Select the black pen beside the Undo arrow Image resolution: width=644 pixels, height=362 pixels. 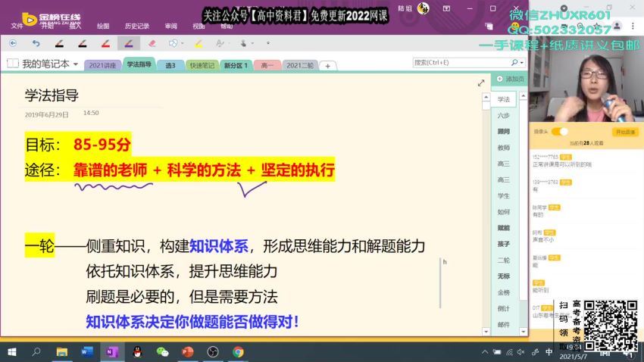(59, 43)
